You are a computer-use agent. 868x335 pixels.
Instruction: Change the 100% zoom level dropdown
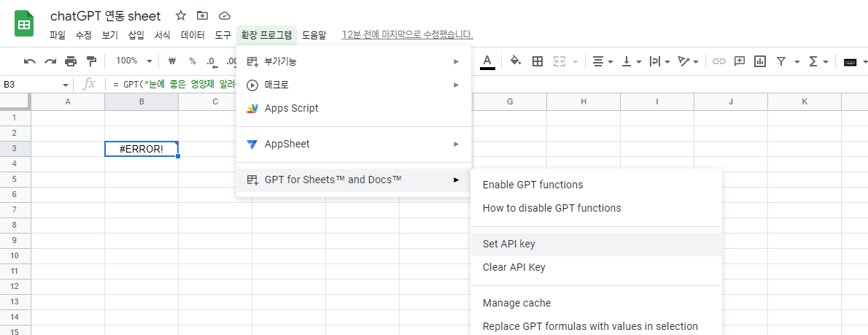pyautogui.click(x=134, y=61)
